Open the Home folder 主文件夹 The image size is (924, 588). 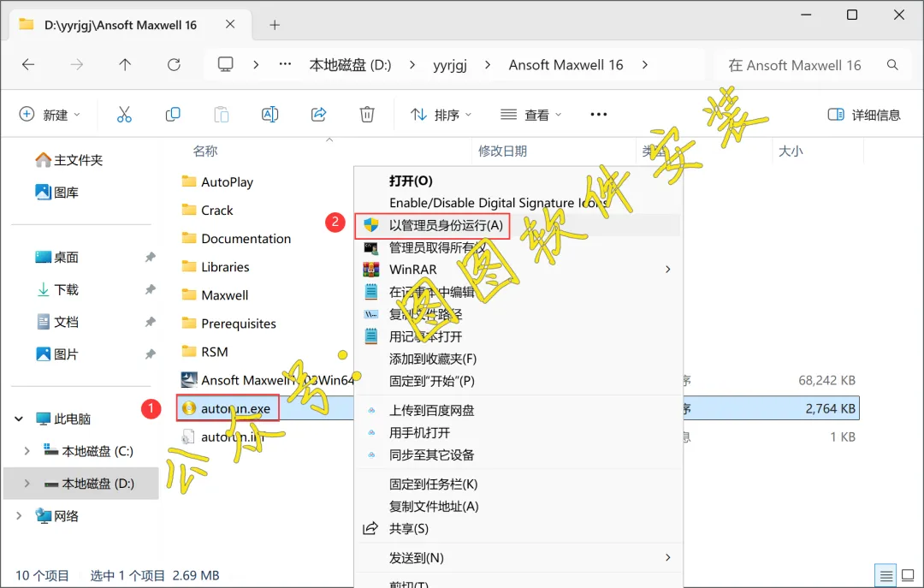pyautogui.click(x=69, y=160)
